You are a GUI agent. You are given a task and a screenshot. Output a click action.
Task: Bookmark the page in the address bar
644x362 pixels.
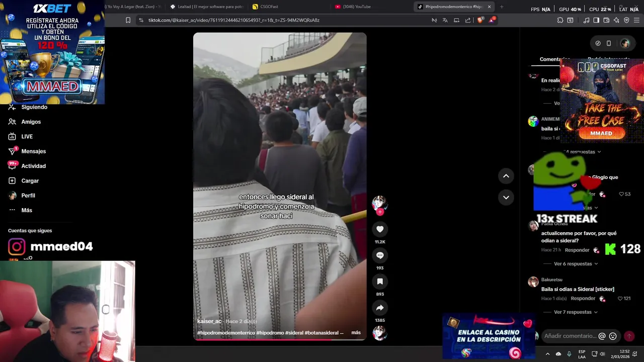128,20
